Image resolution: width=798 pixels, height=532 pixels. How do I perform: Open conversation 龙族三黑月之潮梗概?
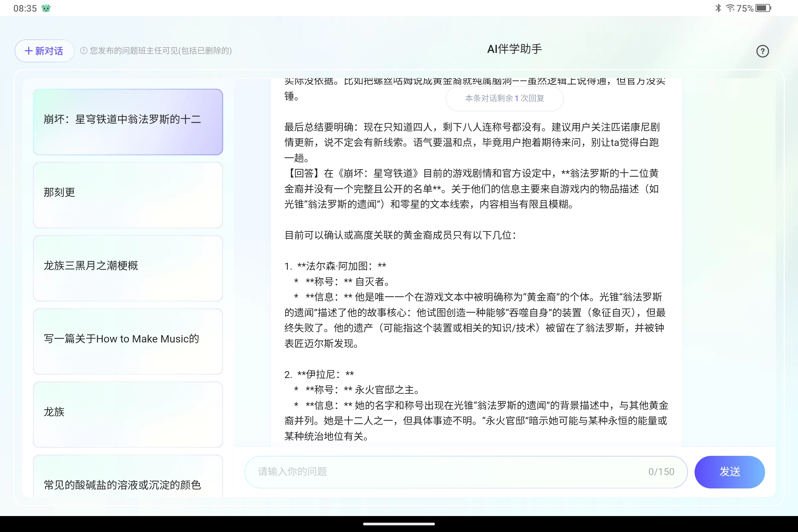(128, 268)
